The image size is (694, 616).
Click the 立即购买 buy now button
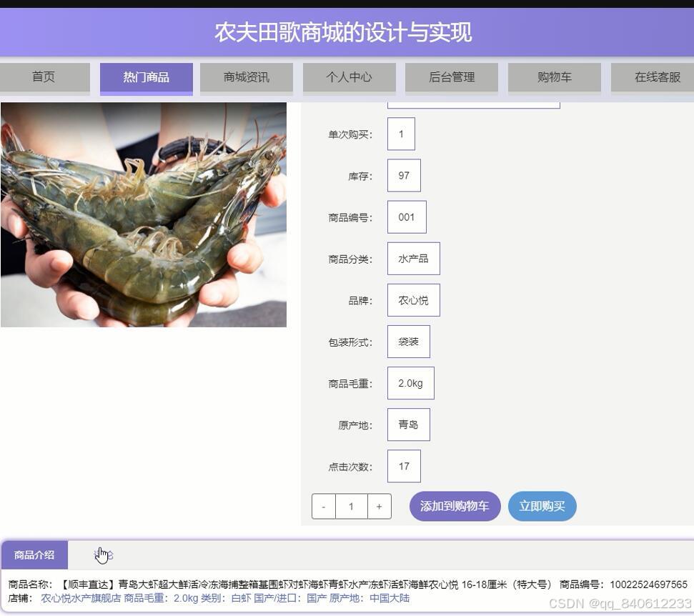[542, 506]
